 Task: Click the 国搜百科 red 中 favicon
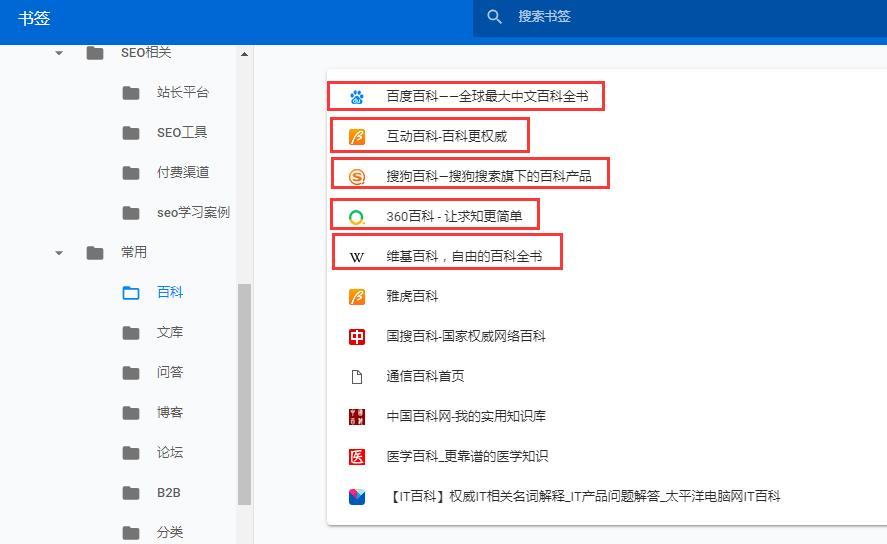[x=357, y=337]
